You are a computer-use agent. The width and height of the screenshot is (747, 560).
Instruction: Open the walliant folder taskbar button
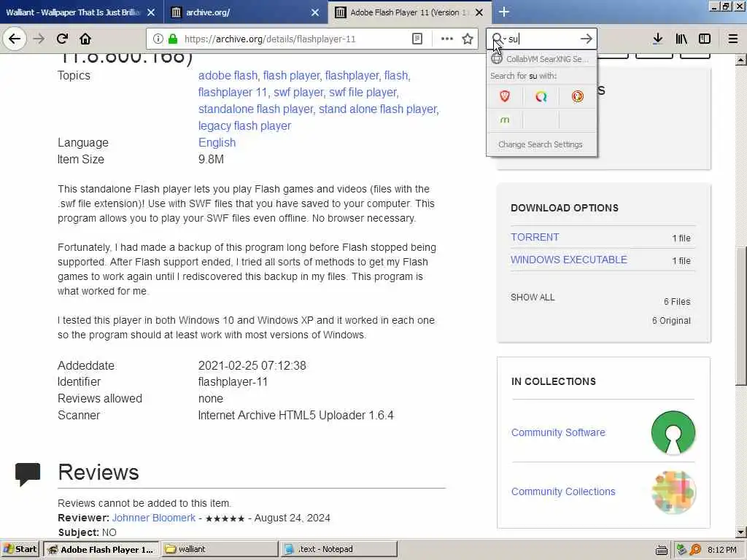click(x=219, y=549)
